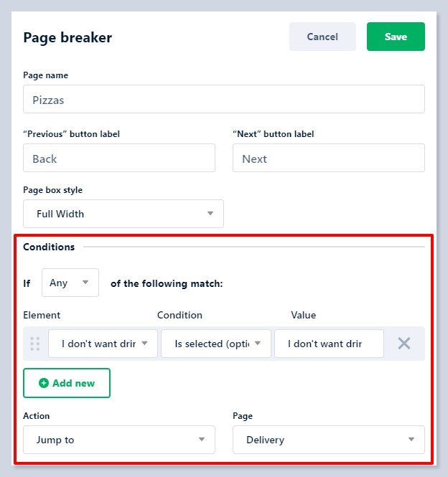The width and height of the screenshot is (448, 477).
Task: Open the Element dropdown in condition row
Action: tap(103, 344)
